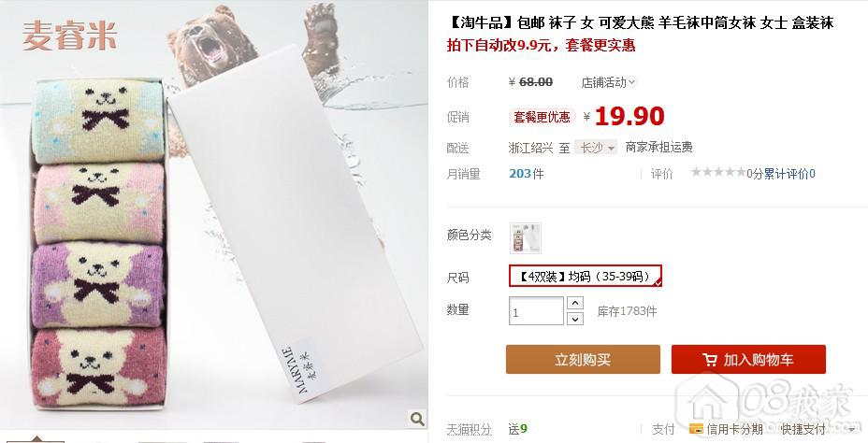Decrease quantity with the down arrow
The image size is (868, 443).
click(x=575, y=319)
